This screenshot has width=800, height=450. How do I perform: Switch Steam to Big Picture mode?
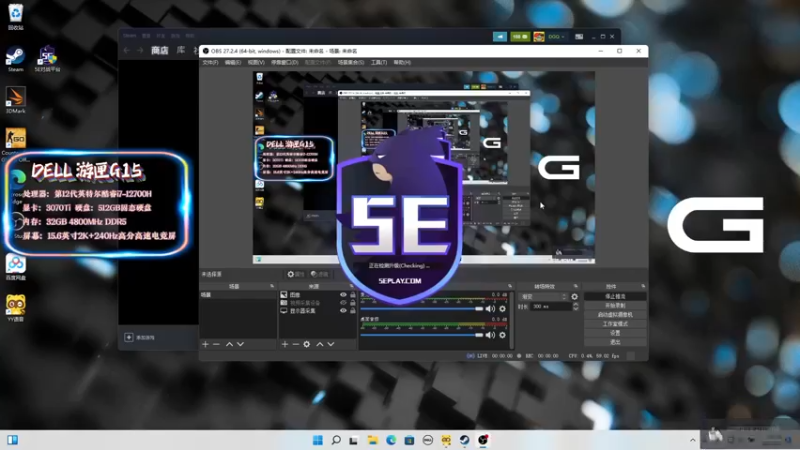click(x=579, y=37)
